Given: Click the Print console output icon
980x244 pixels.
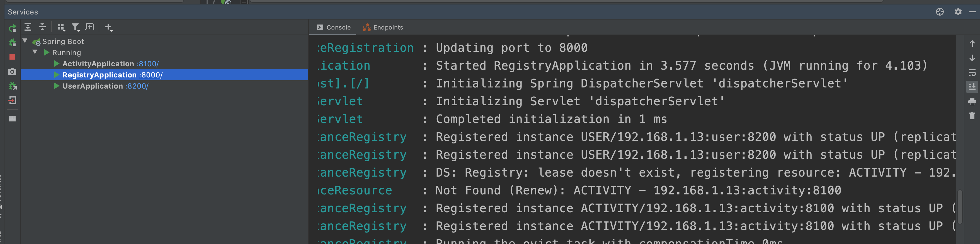Looking at the screenshot, I should [x=972, y=101].
